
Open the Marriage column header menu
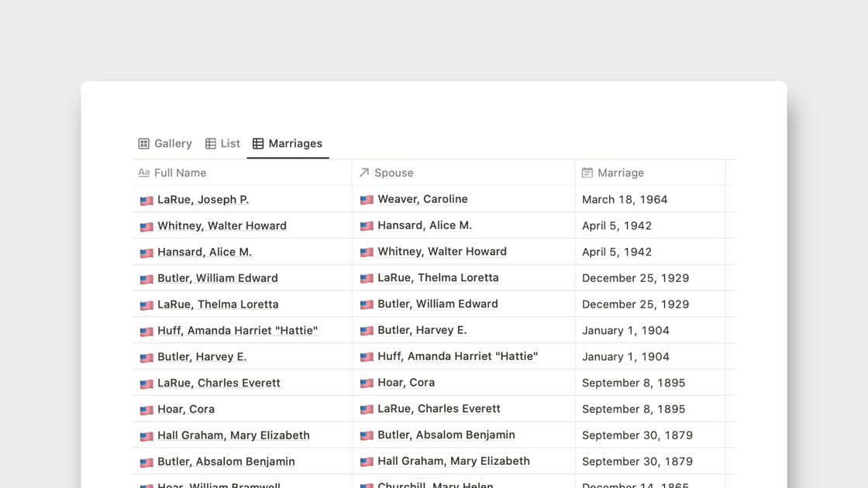click(621, 173)
